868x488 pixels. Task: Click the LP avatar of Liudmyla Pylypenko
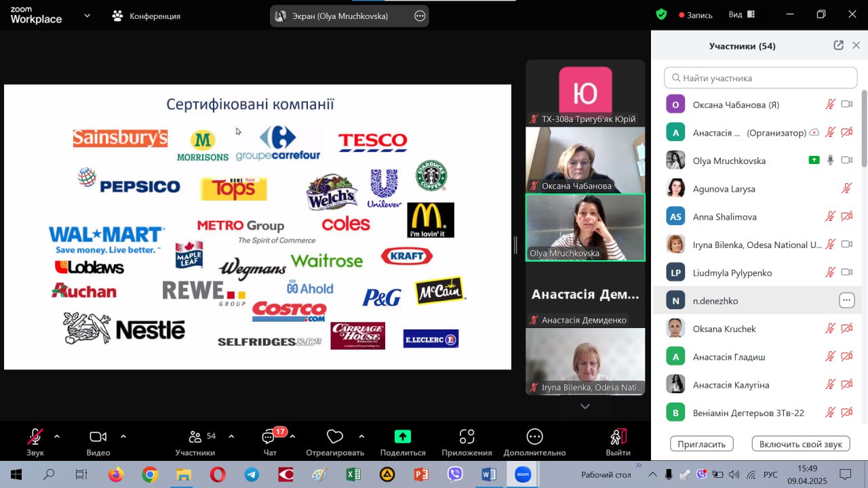675,272
